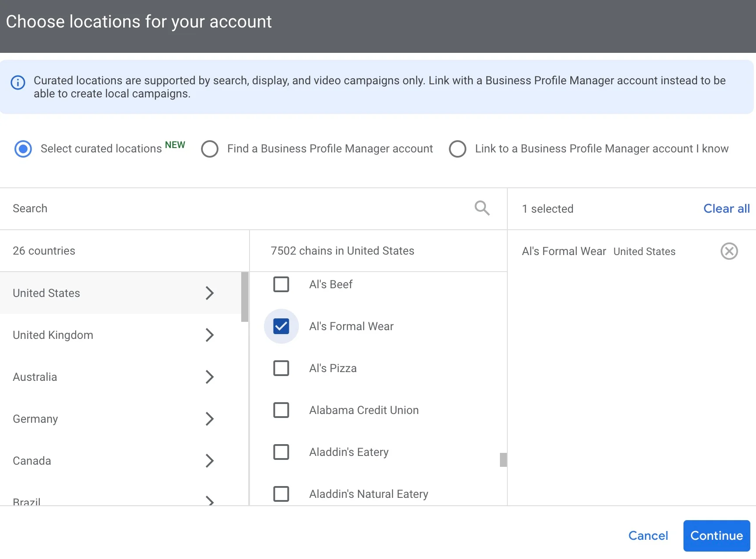
Task: Click inside the Search field
Action: coord(236,209)
